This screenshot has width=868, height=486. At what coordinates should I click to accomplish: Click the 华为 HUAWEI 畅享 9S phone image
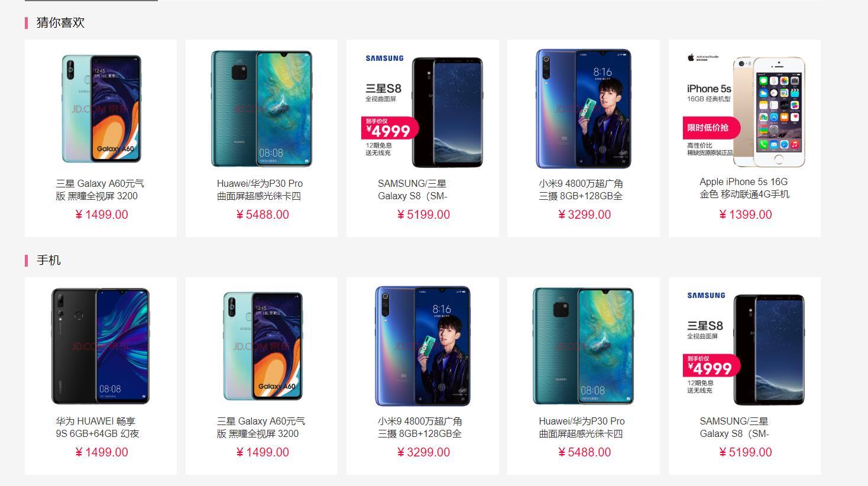point(101,346)
